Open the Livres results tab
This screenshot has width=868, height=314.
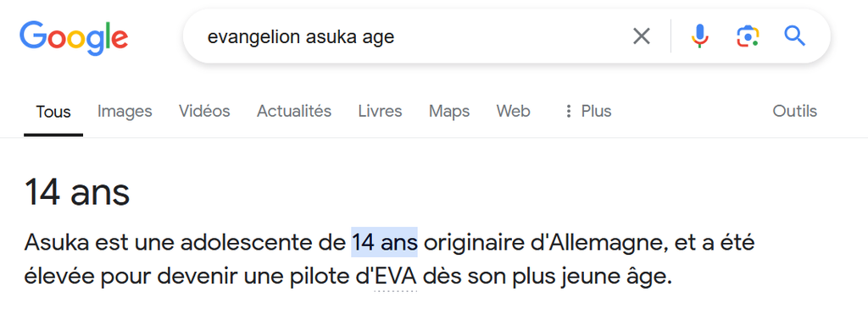[380, 111]
